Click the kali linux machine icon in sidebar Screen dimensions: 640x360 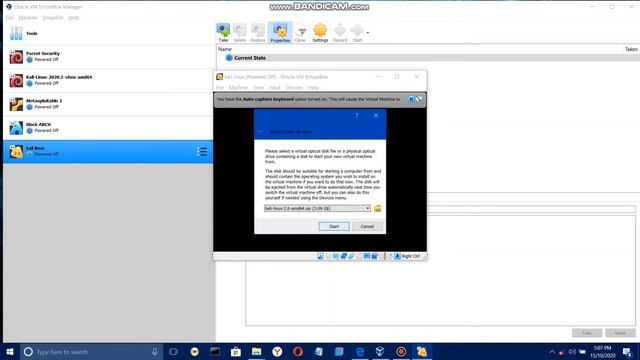click(x=16, y=151)
